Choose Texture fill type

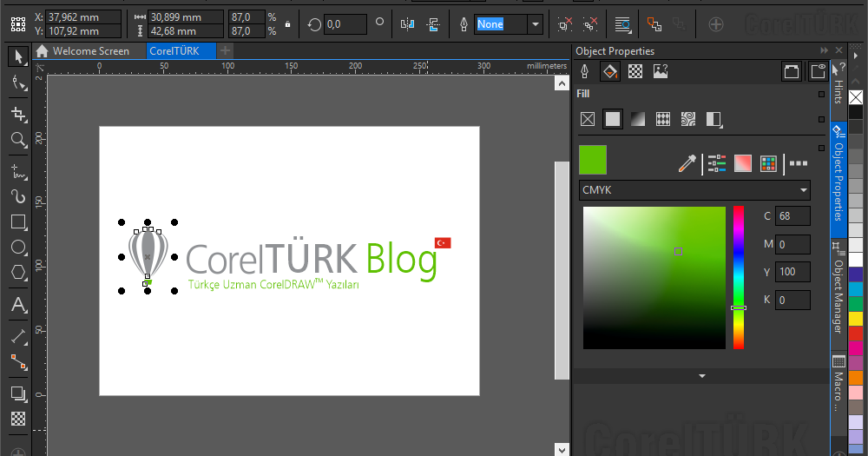688,119
